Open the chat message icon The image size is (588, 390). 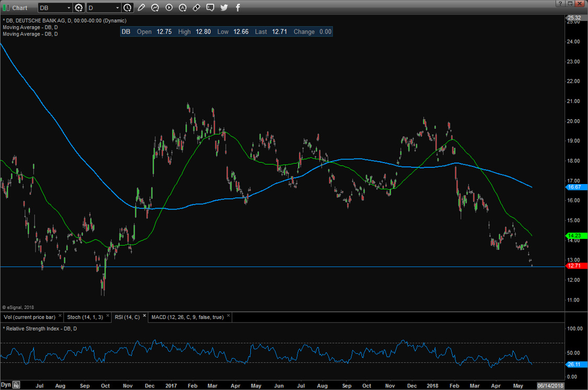(x=211, y=7)
